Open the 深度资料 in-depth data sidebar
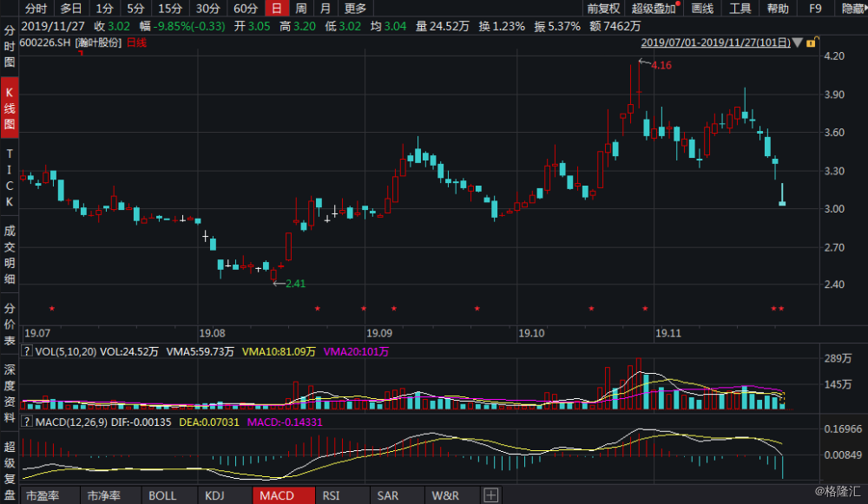Viewport: 868px width, 504px height. [10, 393]
